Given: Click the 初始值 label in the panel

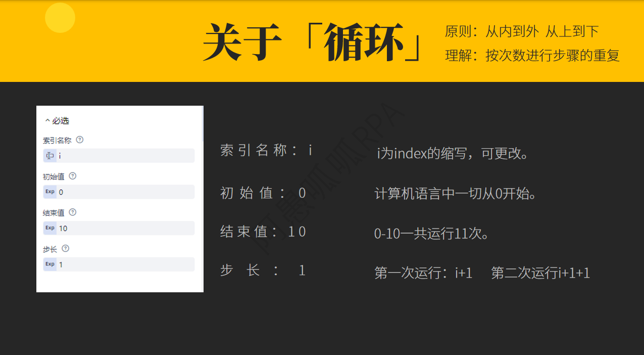Looking at the screenshot, I should [x=54, y=176].
